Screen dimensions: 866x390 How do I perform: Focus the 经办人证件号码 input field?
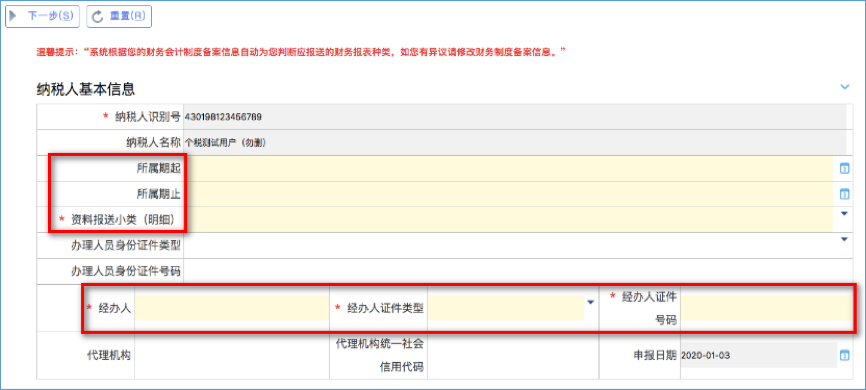[x=766, y=308]
